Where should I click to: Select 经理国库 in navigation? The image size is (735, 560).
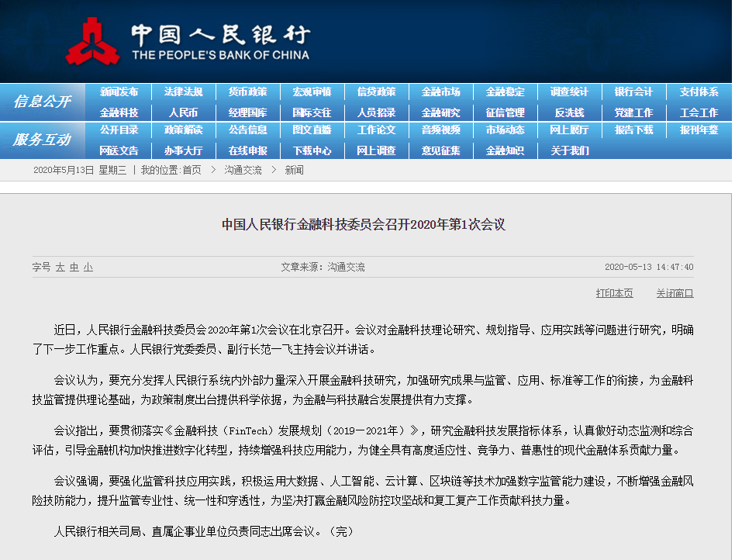click(x=247, y=112)
